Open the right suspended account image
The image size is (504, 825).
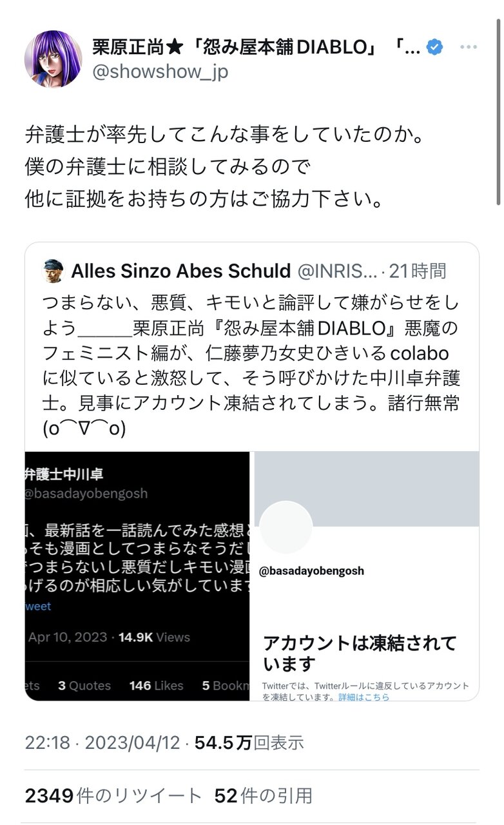click(367, 576)
